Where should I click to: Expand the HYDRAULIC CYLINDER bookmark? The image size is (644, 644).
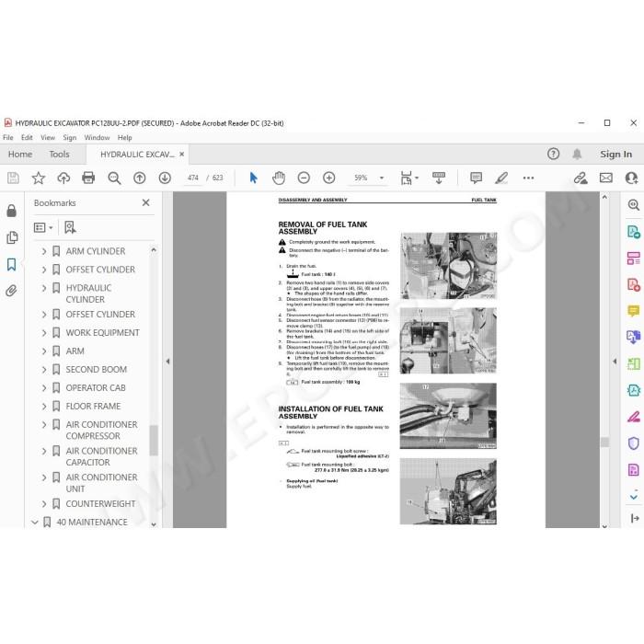click(44, 288)
